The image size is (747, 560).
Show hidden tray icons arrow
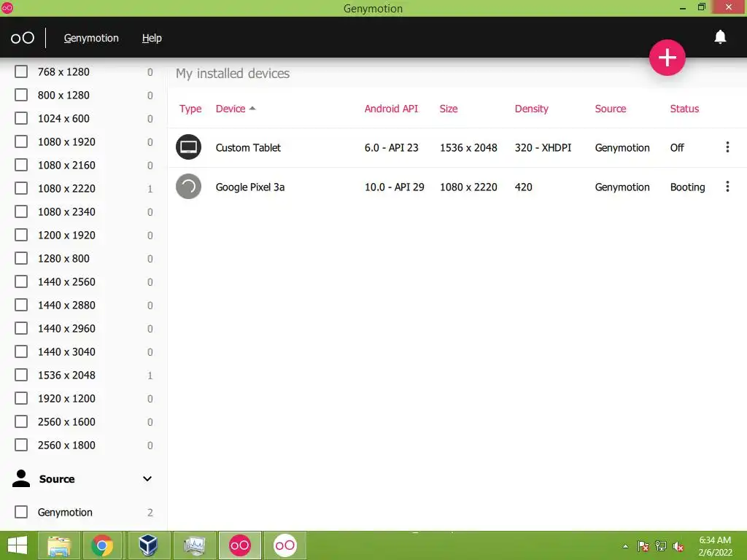click(x=625, y=547)
